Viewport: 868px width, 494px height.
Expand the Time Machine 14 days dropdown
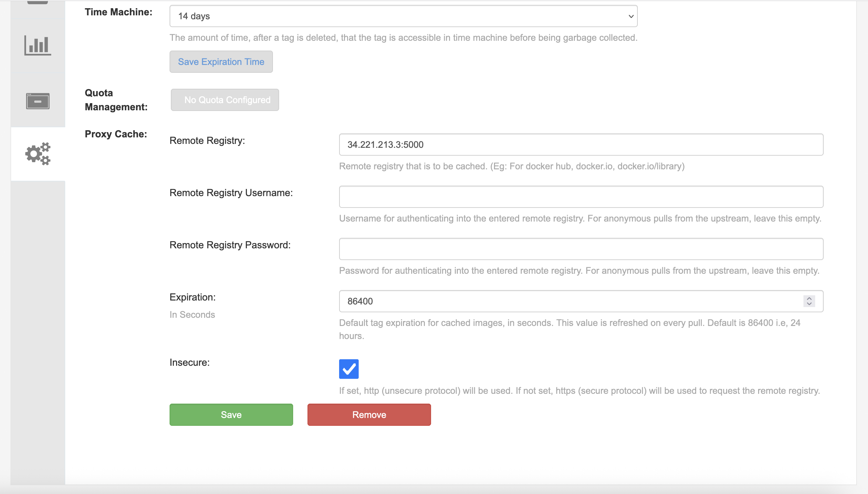pos(403,16)
